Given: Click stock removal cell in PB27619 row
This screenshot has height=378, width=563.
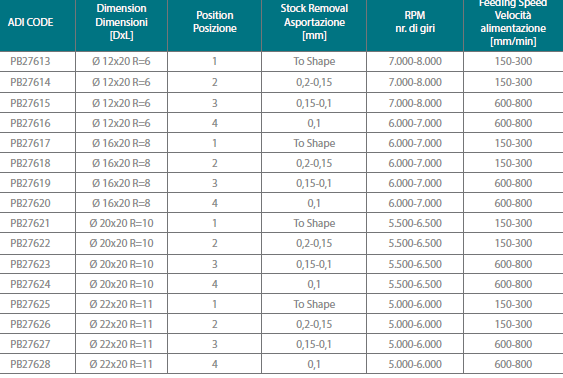Looking at the screenshot, I should click(x=314, y=183).
